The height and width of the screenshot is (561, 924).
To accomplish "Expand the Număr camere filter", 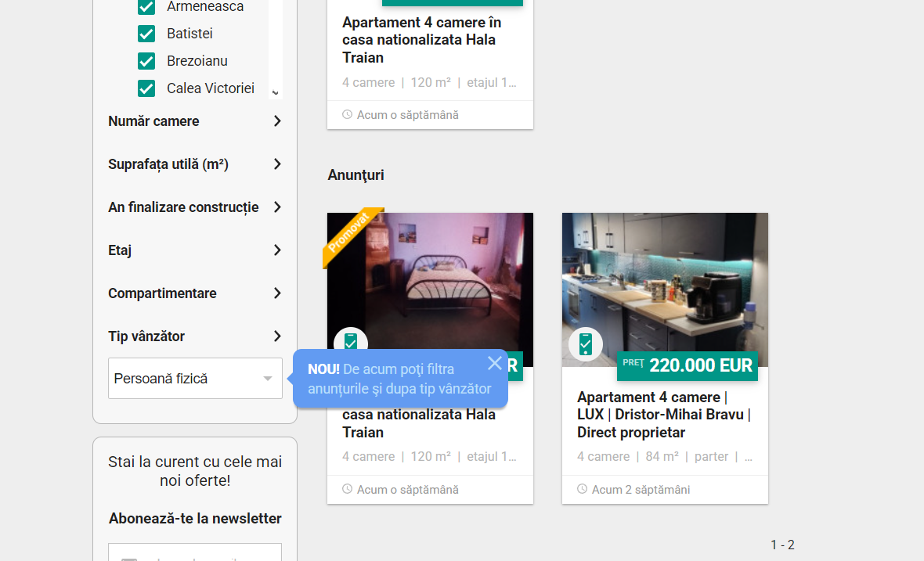I will (x=195, y=121).
